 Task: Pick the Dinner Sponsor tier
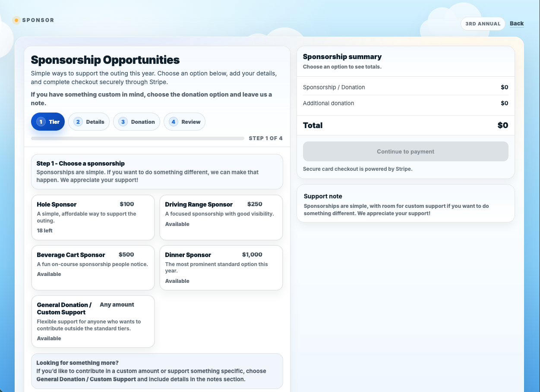tap(221, 267)
